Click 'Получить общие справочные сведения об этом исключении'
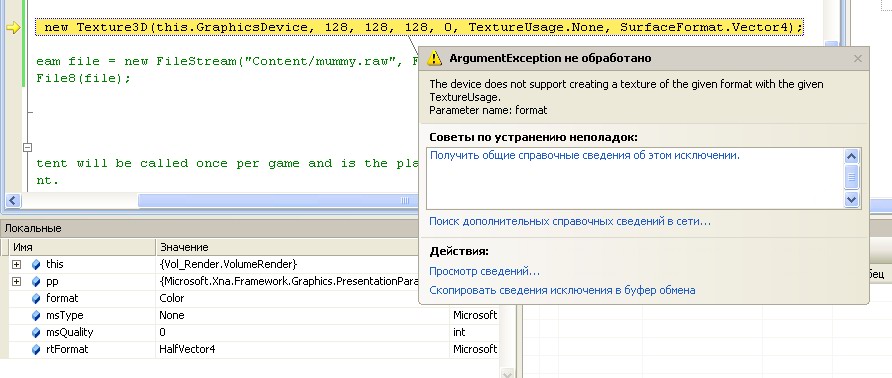 pyautogui.click(x=585, y=155)
